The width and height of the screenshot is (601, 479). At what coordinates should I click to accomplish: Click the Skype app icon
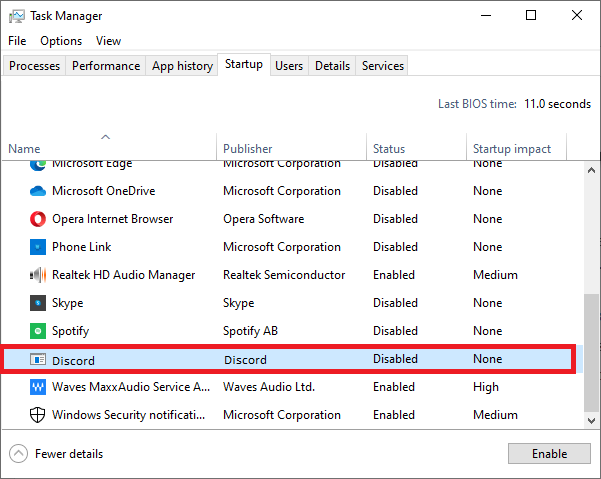(x=38, y=303)
